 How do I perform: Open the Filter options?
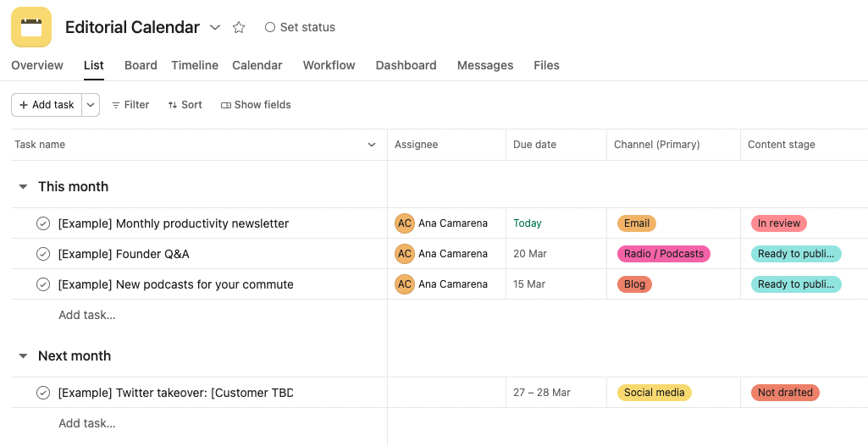pos(130,105)
